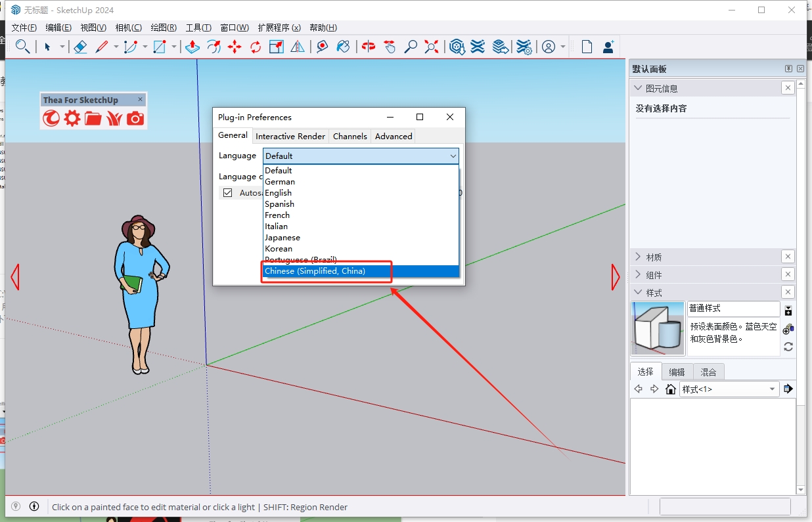
Task: Select the Eraser tool in toolbar
Action: pyautogui.click(x=80, y=47)
